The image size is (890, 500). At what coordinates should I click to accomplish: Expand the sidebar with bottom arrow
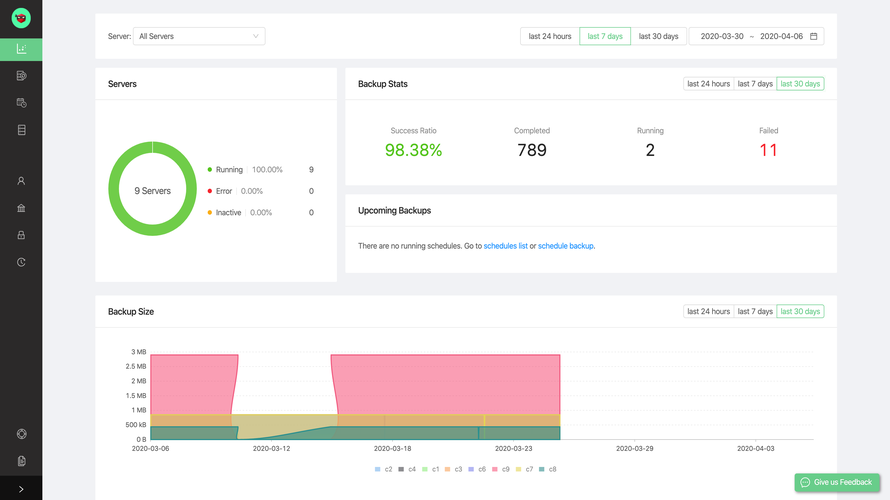[x=21, y=489]
